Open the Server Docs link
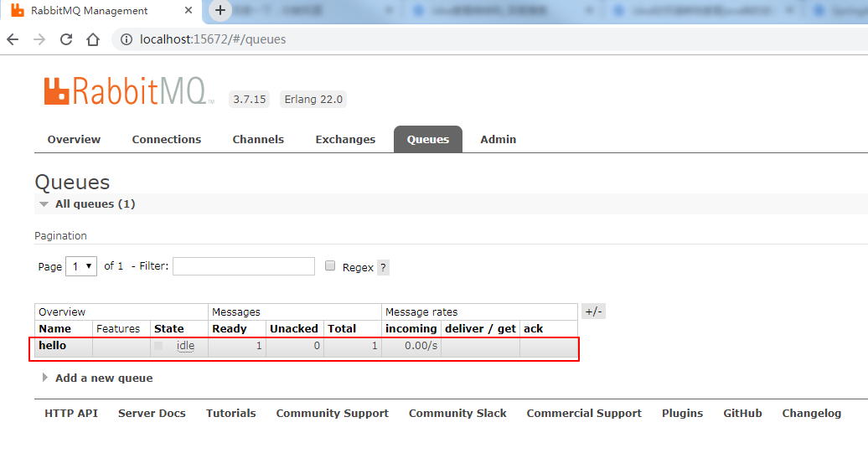Viewport: 868px width, 453px height. [x=152, y=413]
